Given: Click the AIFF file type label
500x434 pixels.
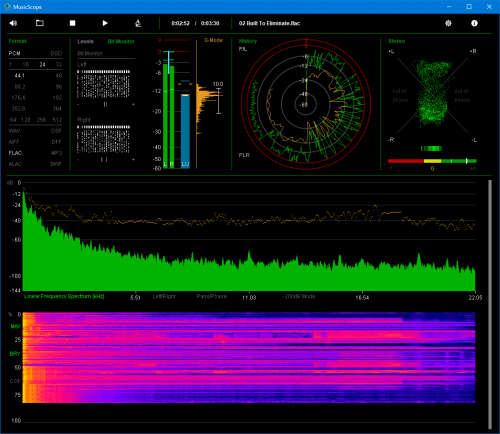Looking at the screenshot, I should (14, 142).
